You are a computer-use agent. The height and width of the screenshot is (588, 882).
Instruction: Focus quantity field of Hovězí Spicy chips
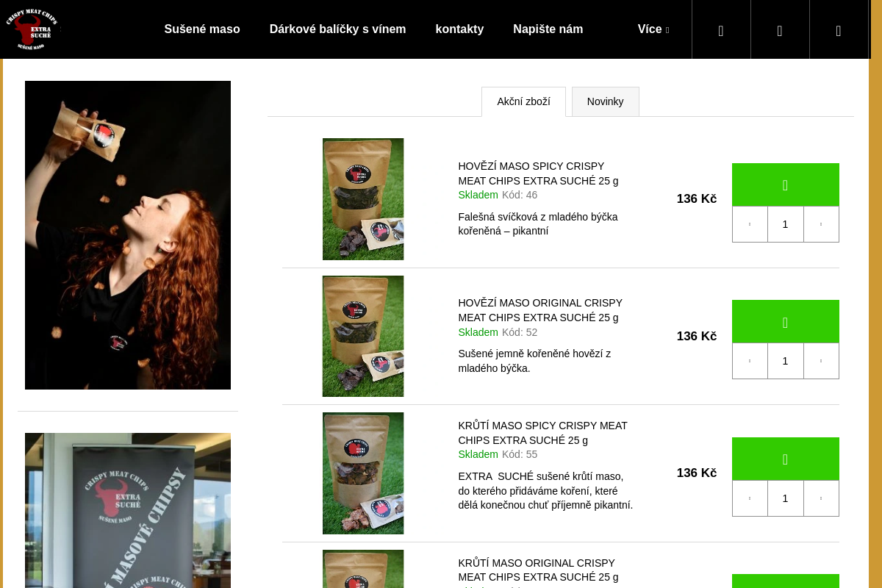coord(785,224)
